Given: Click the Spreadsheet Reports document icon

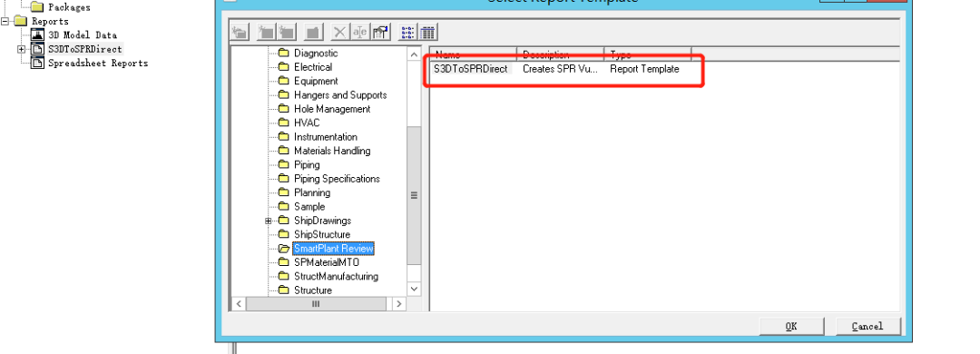Looking at the screenshot, I should point(37,63).
